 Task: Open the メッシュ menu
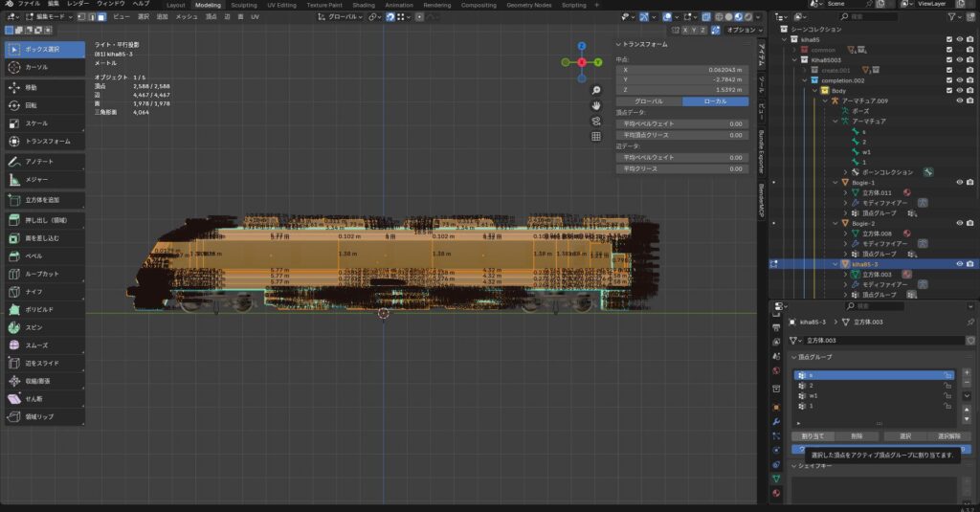click(x=186, y=16)
